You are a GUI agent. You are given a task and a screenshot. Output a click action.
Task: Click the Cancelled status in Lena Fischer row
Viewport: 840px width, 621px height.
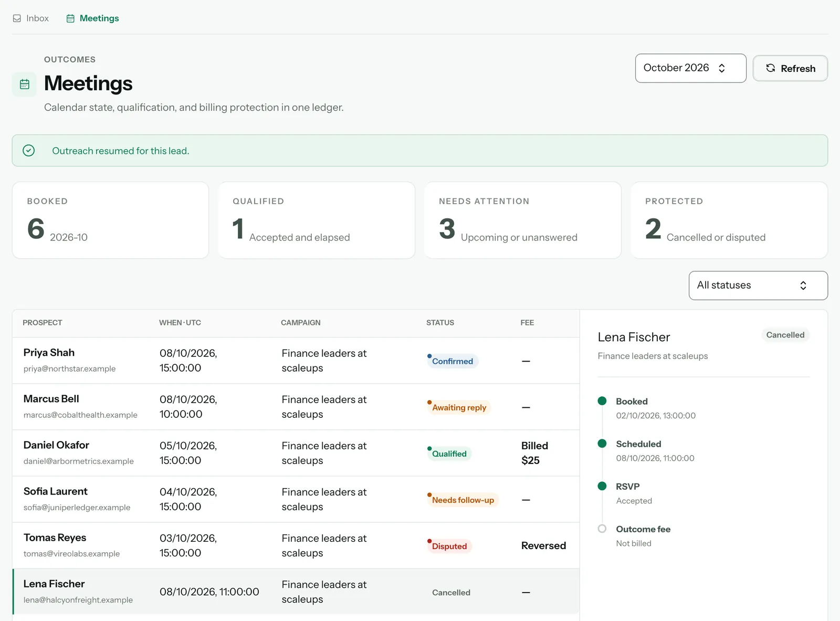[x=451, y=592]
